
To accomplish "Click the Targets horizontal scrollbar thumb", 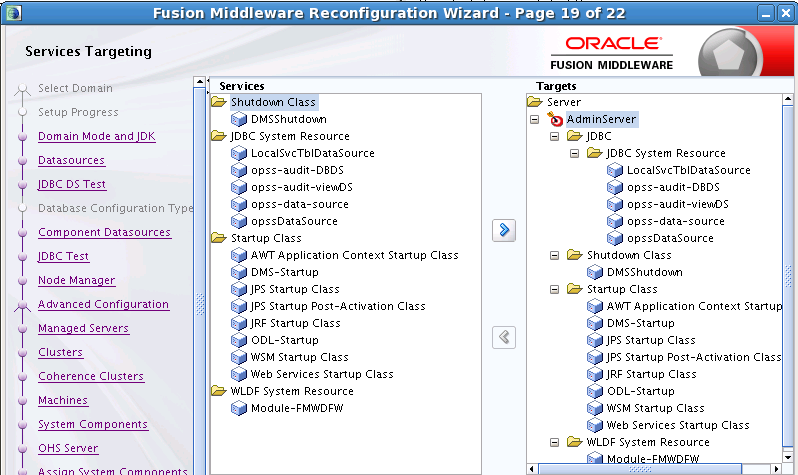I will click(x=640, y=469).
